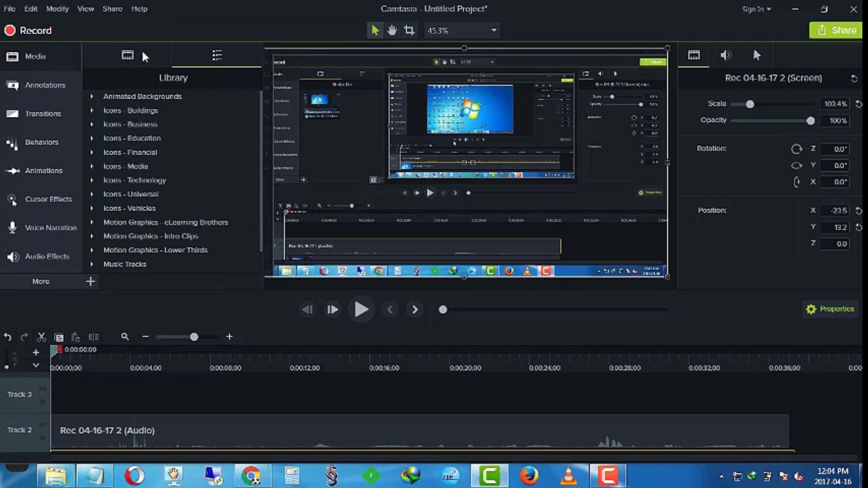Viewport: 868px width, 488px height.
Task: Zoom in the timeline with plus
Action: click(x=229, y=337)
